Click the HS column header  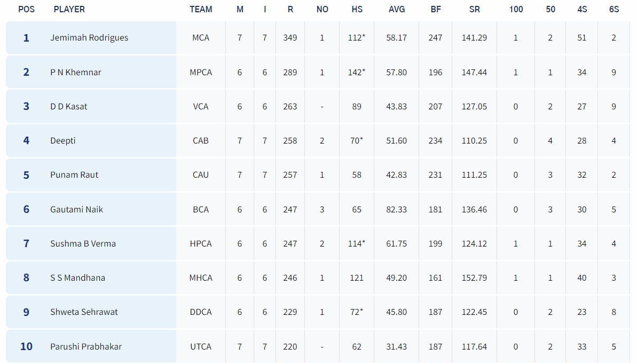coord(357,9)
